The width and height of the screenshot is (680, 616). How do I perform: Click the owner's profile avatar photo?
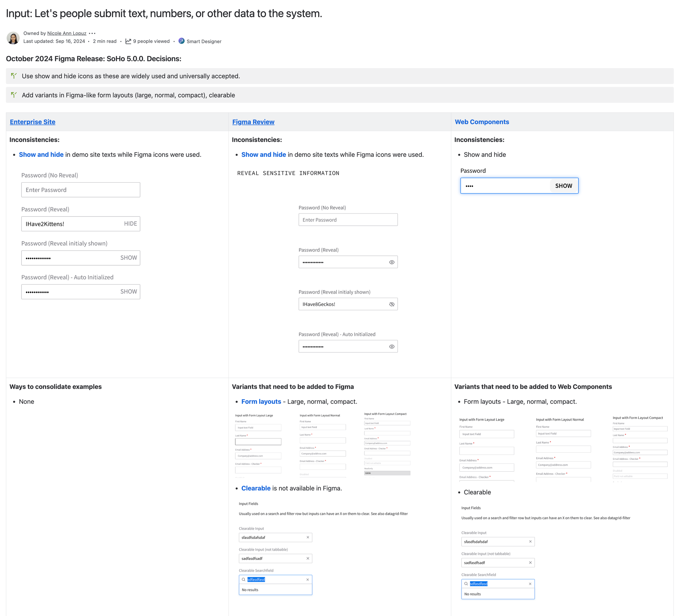[x=13, y=38]
